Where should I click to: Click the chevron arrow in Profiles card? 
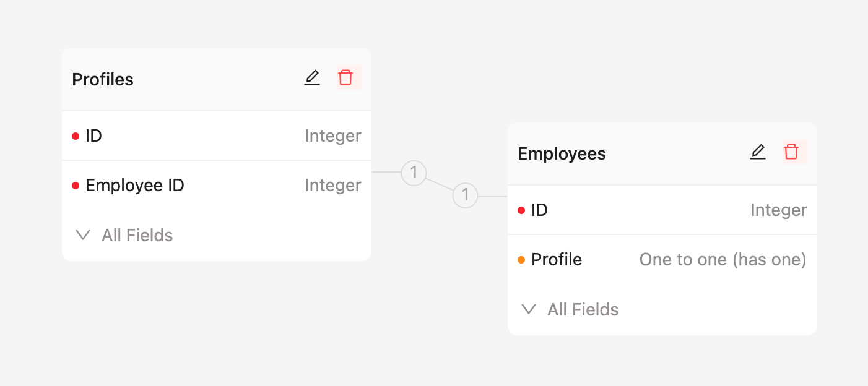83,235
